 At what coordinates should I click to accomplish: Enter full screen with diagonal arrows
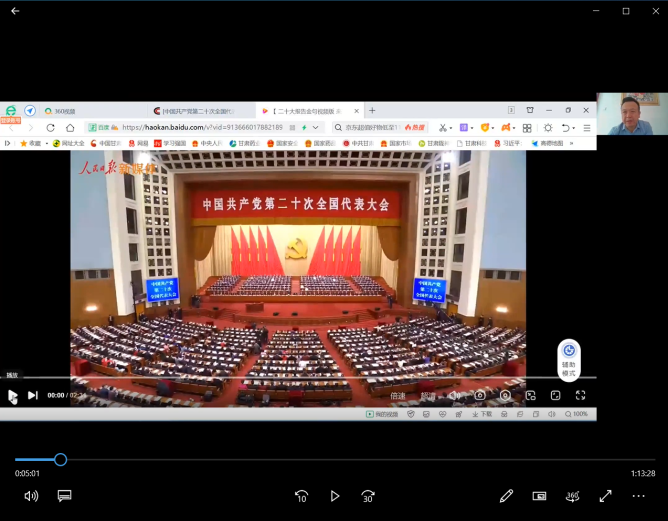(605, 496)
